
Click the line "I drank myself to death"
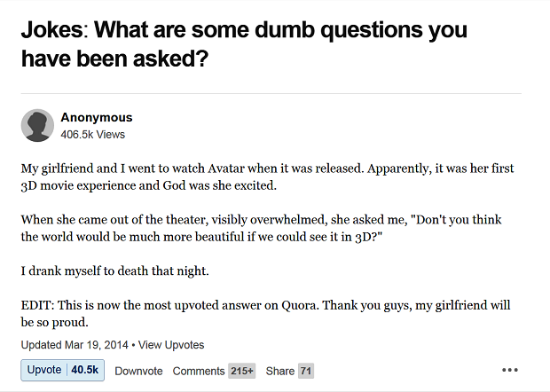tap(114, 270)
